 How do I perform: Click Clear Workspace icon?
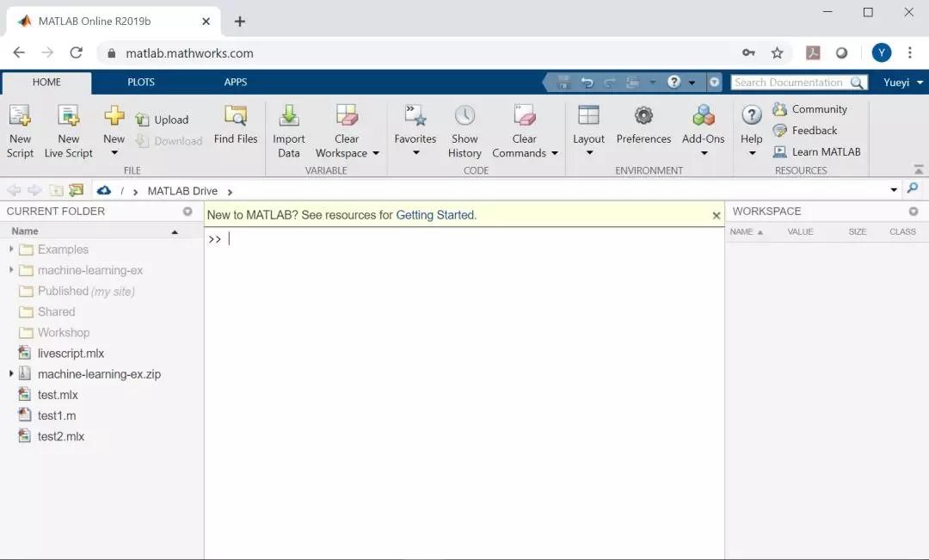(347, 116)
